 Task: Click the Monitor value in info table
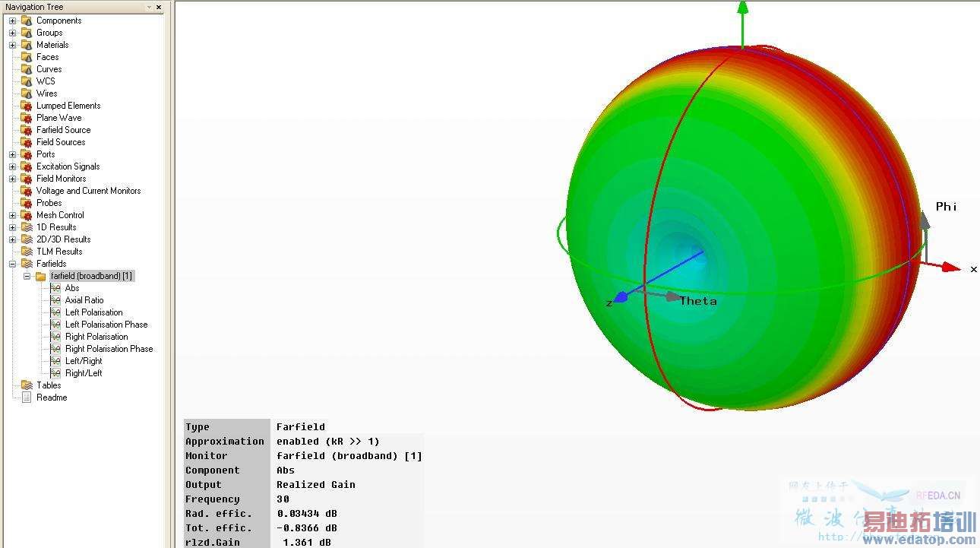(x=349, y=455)
